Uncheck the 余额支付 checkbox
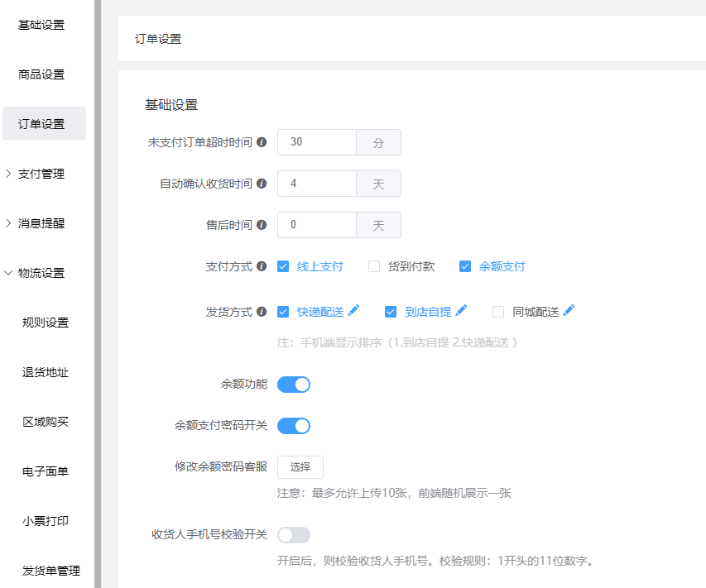The height and width of the screenshot is (588, 706). point(465,267)
